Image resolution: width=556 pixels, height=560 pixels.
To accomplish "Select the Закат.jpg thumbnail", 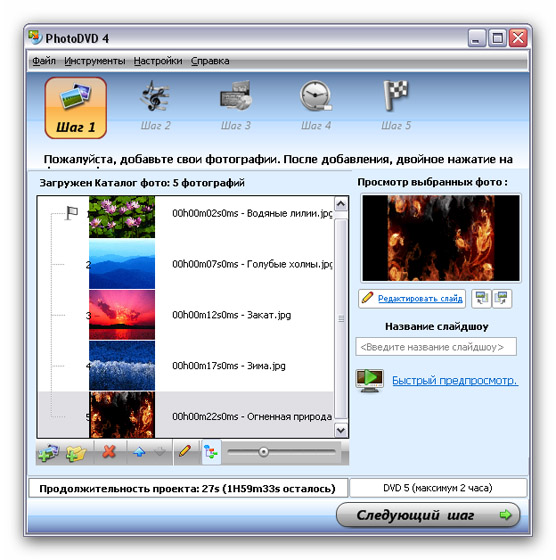I will coord(122,315).
